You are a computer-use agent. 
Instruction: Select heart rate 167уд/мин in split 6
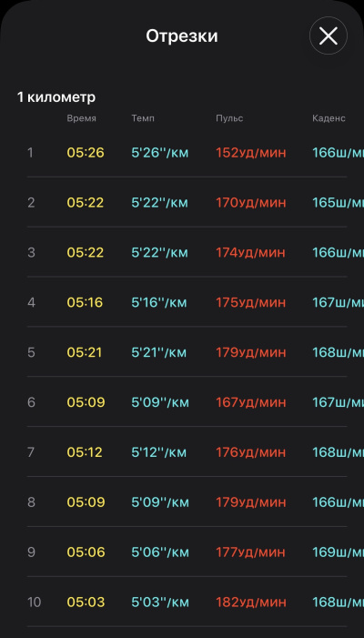[251, 402]
